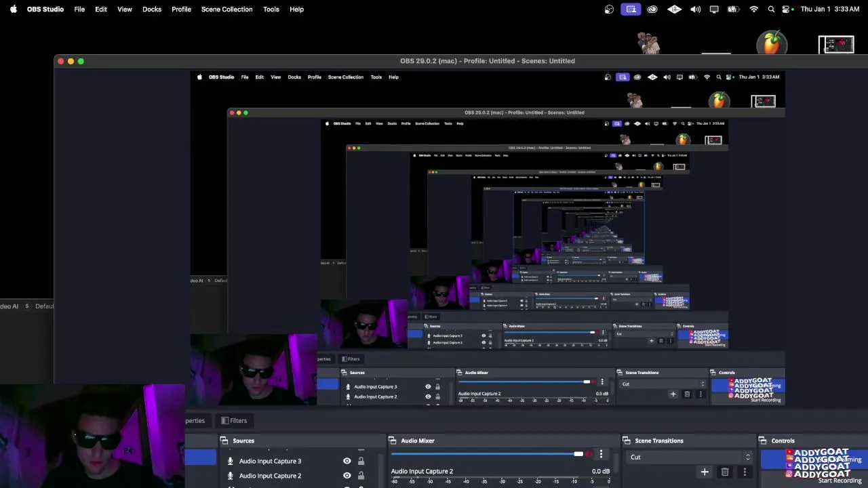868x488 pixels.
Task: Click the purple screen sharing status icon
Action: click(x=631, y=9)
